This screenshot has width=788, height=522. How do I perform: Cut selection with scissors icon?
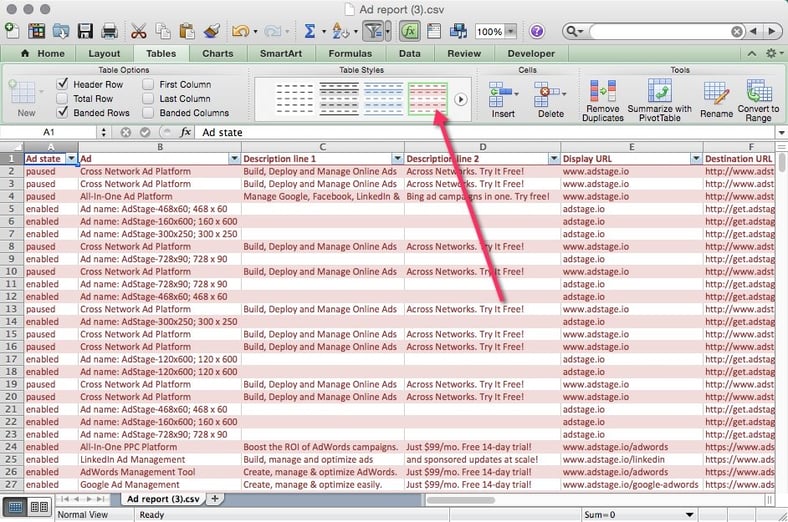tap(138, 31)
